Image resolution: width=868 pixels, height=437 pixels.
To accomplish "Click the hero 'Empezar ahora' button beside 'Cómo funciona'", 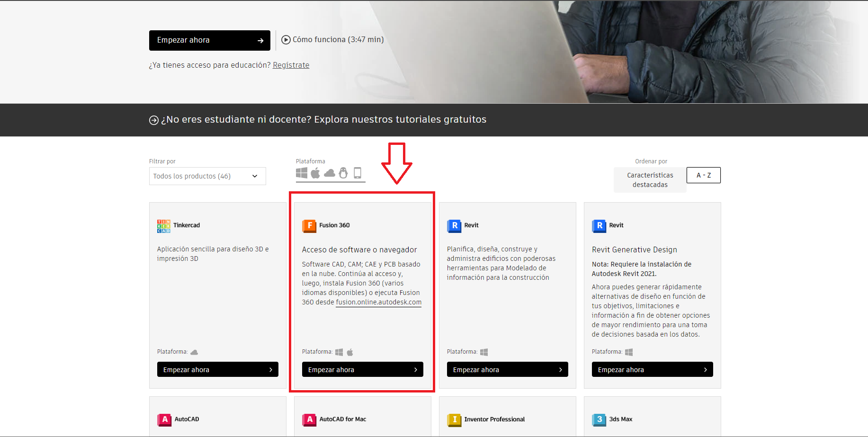I will coord(210,41).
